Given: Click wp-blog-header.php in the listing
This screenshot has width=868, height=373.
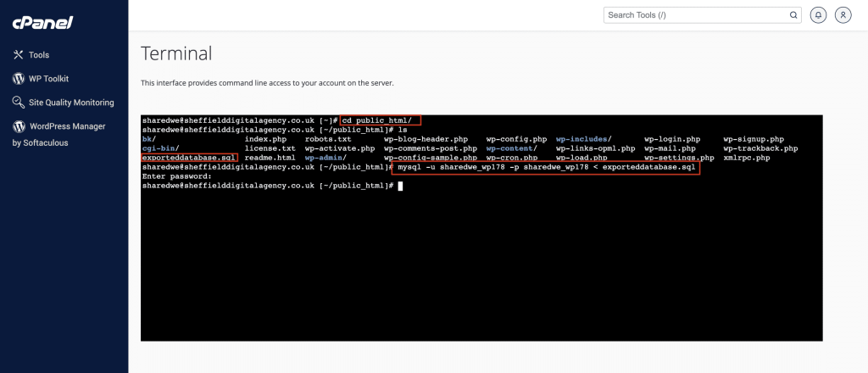Looking at the screenshot, I should (426, 139).
